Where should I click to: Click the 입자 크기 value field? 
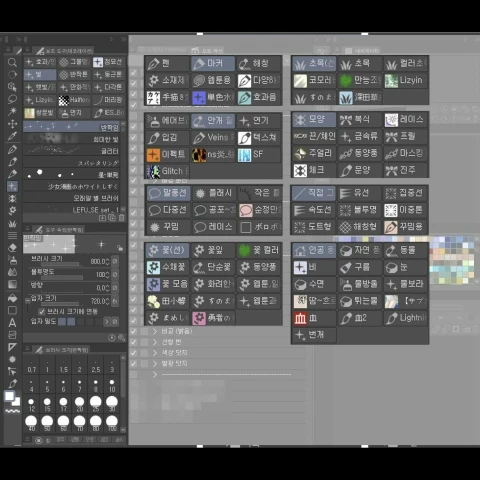pyautogui.click(x=98, y=301)
